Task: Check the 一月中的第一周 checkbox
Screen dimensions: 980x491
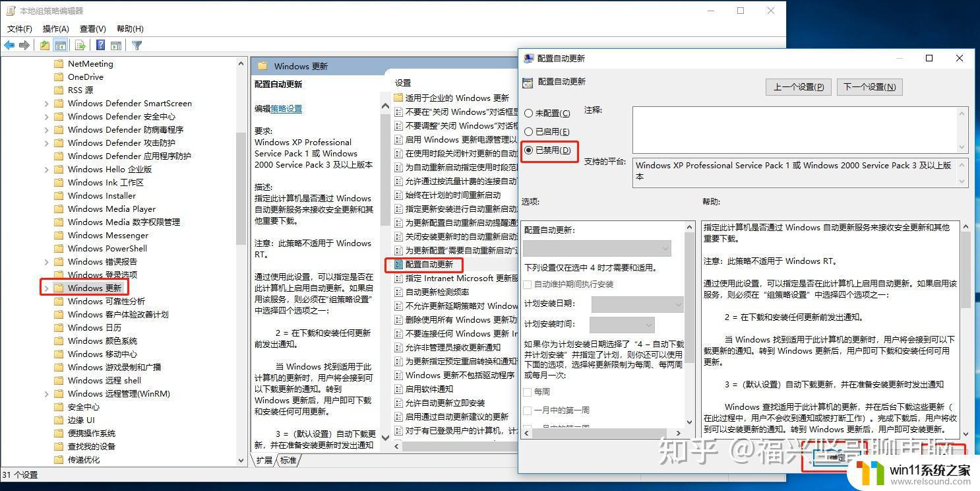Action: tap(528, 410)
